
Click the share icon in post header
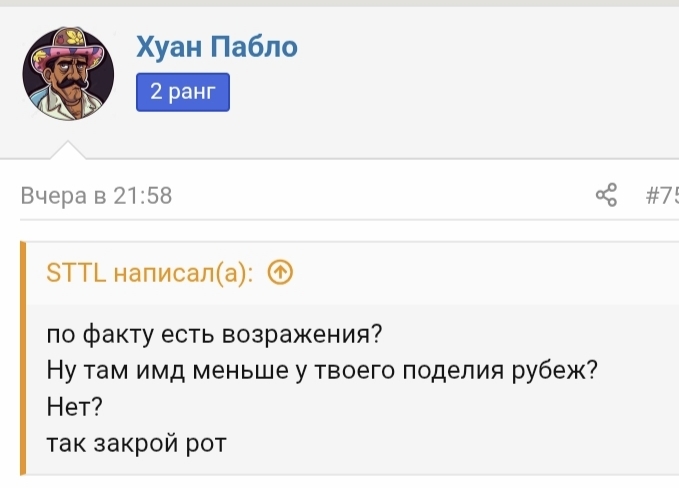(x=606, y=195)
